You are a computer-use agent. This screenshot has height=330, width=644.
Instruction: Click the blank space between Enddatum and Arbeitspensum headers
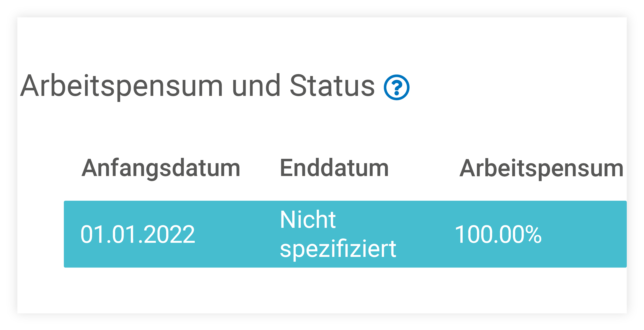[424, 168]
